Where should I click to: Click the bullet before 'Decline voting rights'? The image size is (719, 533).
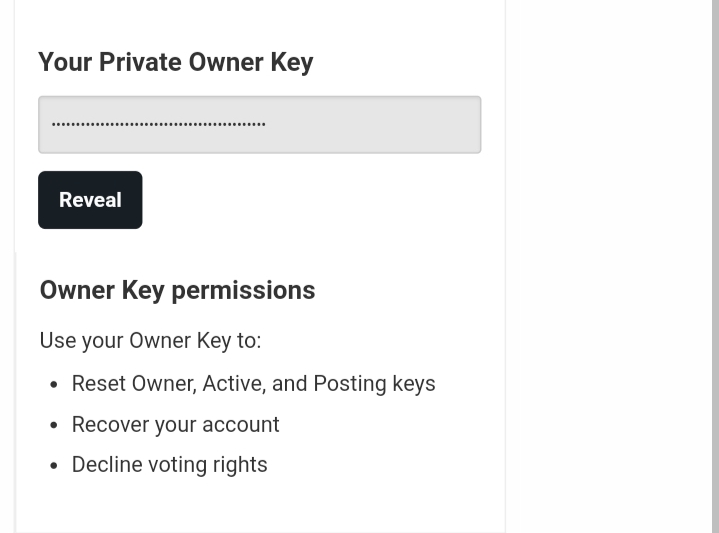(54, 466)
